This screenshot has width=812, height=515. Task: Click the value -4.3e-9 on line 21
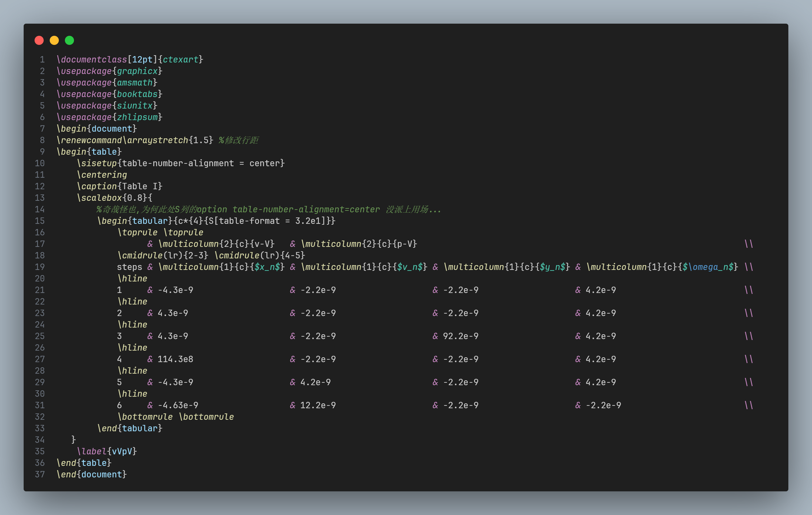coord(175,290)
